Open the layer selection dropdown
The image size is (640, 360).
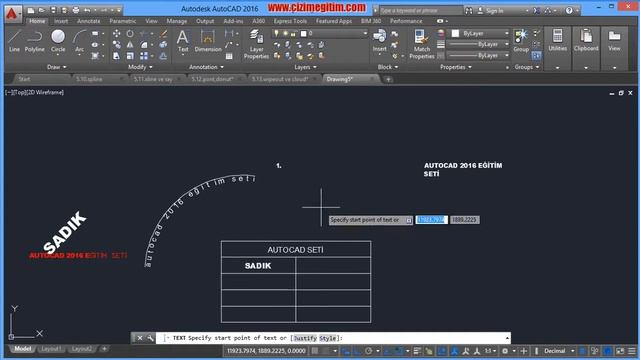coord(364,33)
